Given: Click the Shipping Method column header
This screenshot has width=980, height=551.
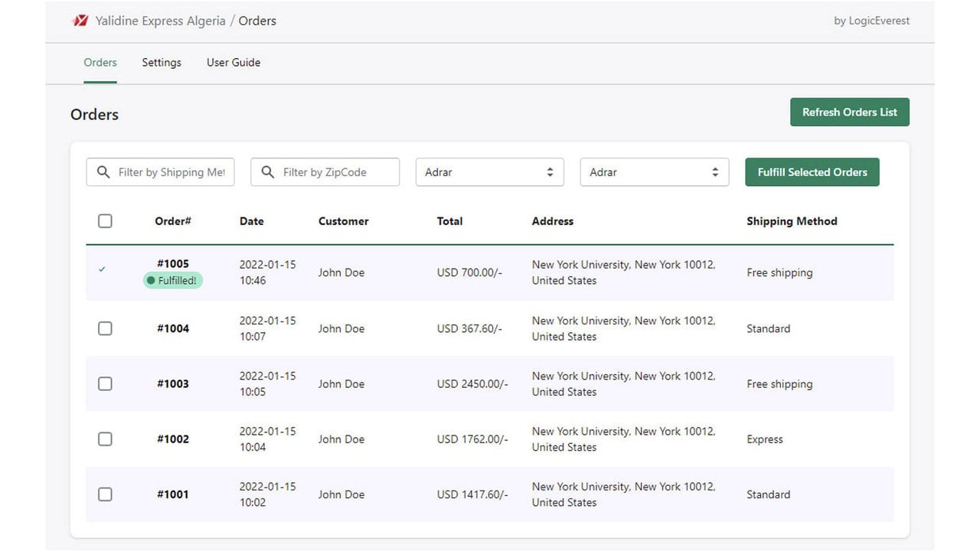Looking at the screenshot, I should click(792, 221).
